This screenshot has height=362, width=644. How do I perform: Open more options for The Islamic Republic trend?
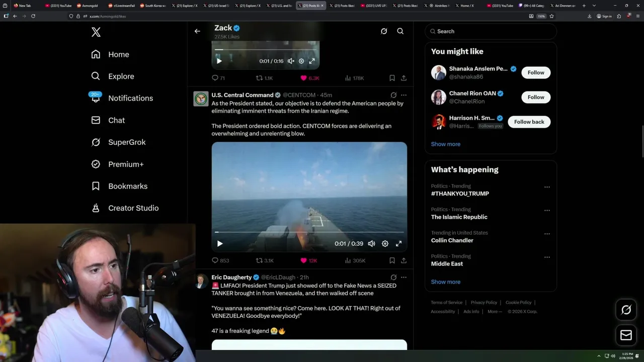(x=547, y=210)
